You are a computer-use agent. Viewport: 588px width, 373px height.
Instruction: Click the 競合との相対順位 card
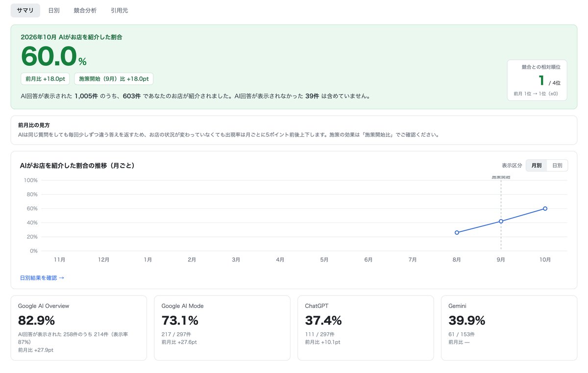point(537,80)
